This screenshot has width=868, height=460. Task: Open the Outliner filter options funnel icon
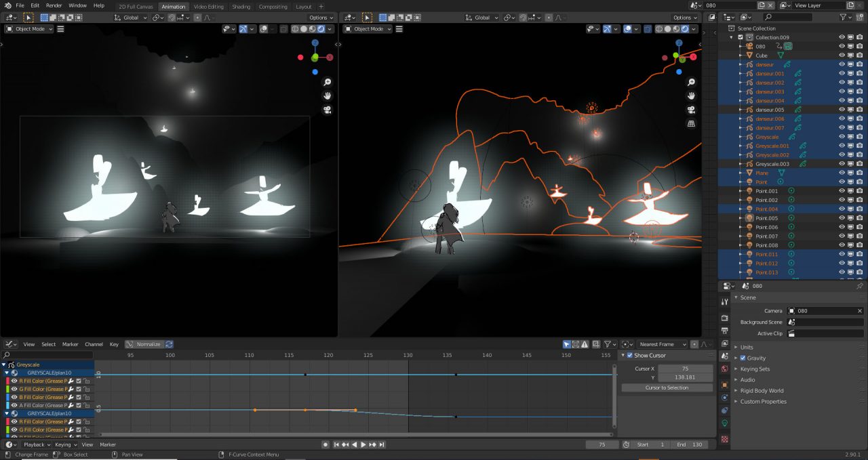(x=844, y=18)
